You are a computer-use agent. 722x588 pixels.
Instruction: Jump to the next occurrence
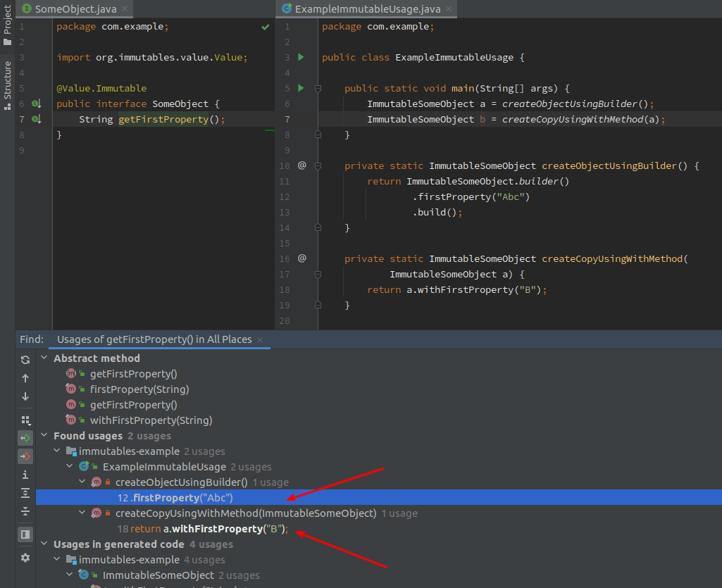(x=25, y=396)
